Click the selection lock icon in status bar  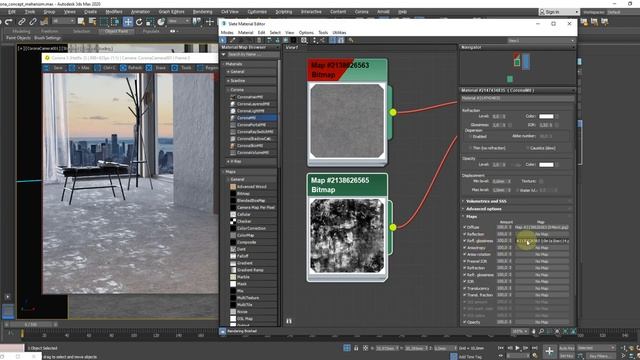[356, 348]
